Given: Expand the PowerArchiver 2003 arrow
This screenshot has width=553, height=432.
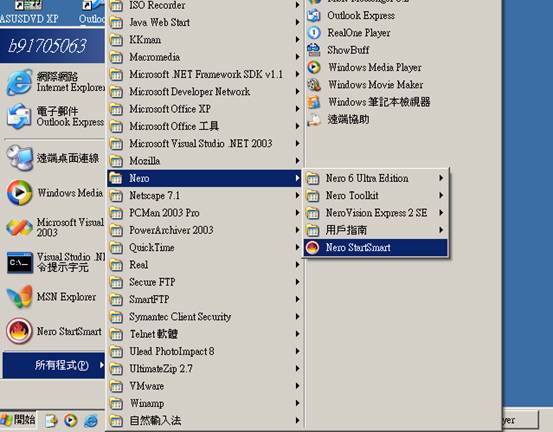Looking at the screenshot, I should pyautogui.click(x=298, y=230).
